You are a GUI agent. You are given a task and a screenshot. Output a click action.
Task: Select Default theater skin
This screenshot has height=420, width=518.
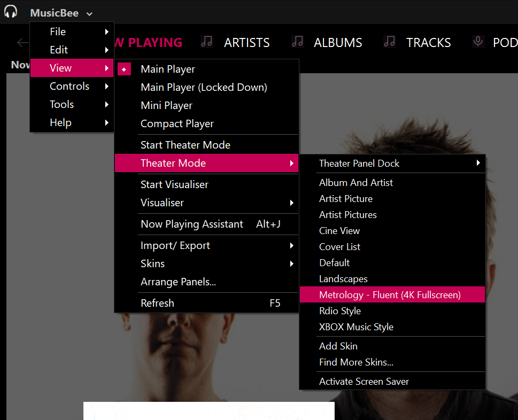click(392, 263)
